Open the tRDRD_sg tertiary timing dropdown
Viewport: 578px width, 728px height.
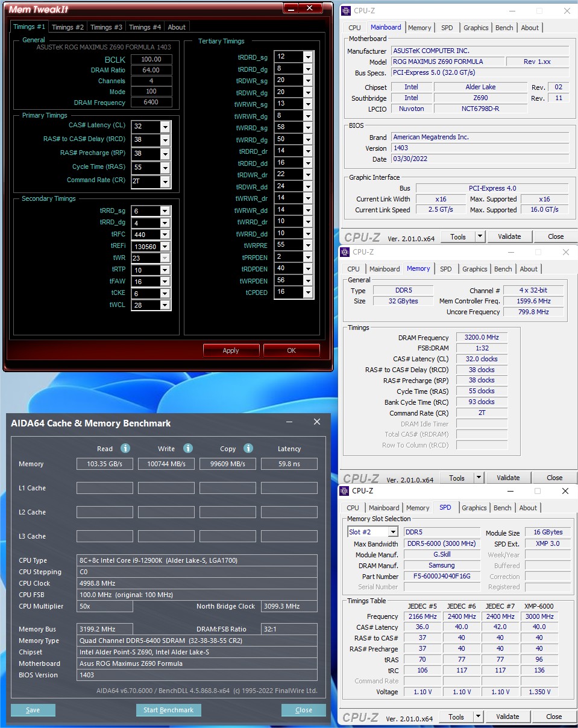coord(308,57)
